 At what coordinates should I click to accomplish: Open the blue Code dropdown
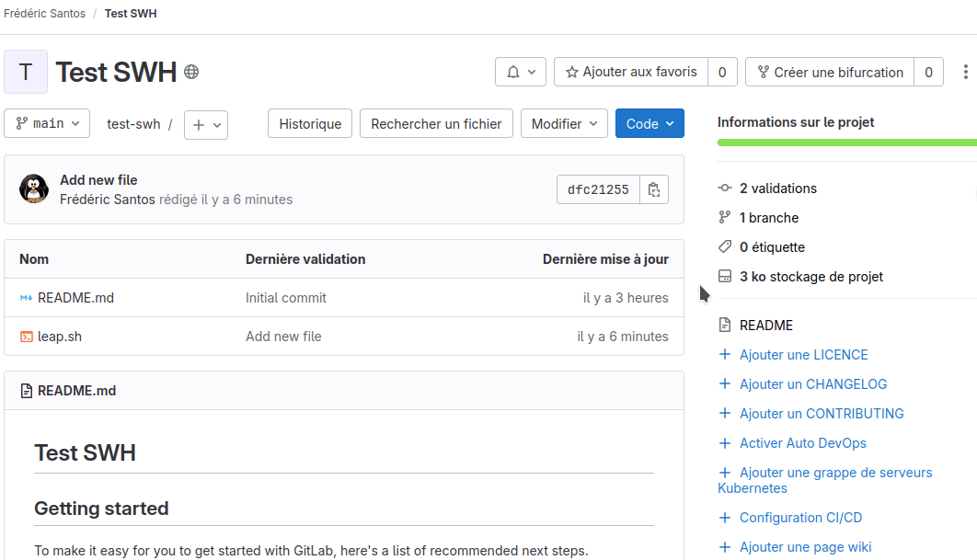click(x=649, y=123)
